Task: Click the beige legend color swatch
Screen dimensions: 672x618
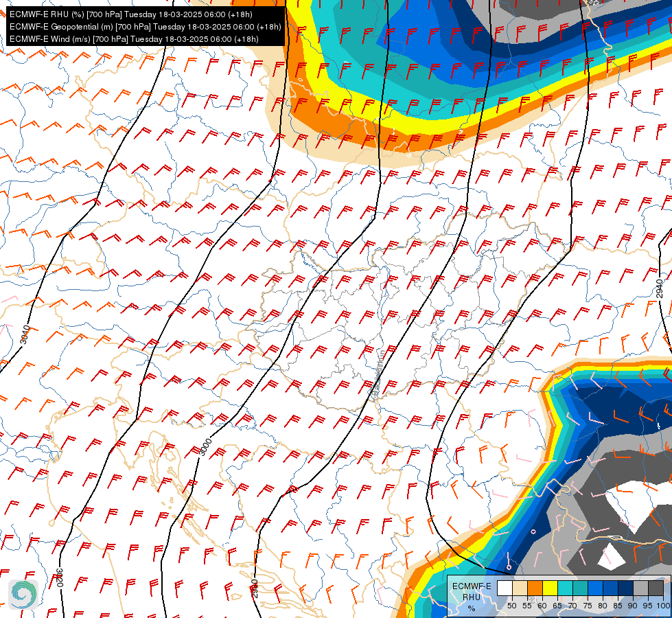Action: (520, 588)
